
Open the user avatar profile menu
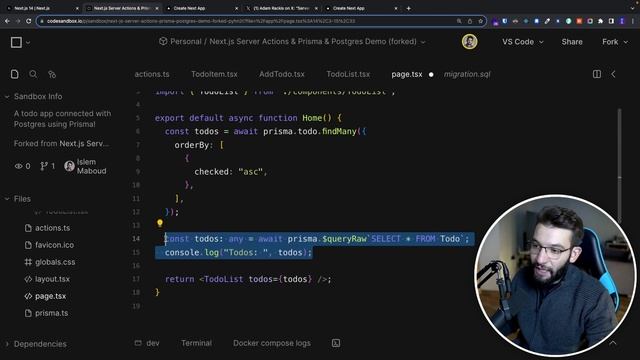point(469,42)
